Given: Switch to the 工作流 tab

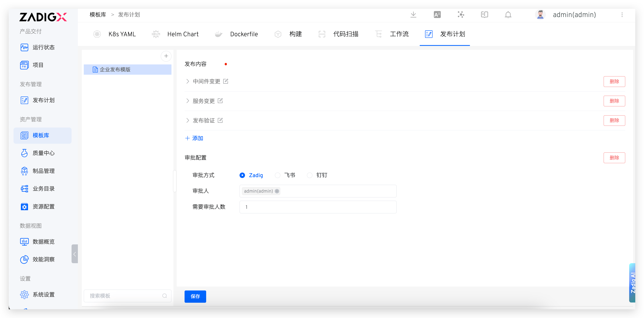Looking at the screenshot, I should (399, 34).
